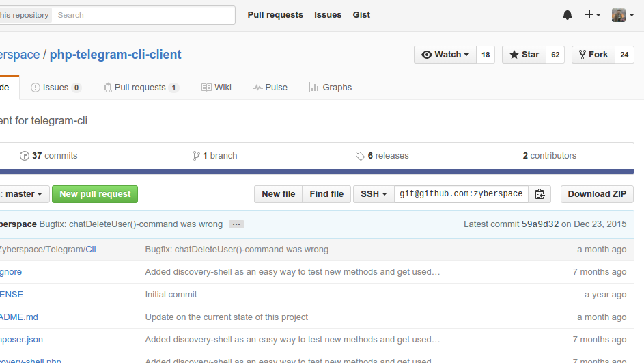Viewport: 644px width, 363px height.
Task: Open language bar below the stats
Action: (x=317, y=172)
